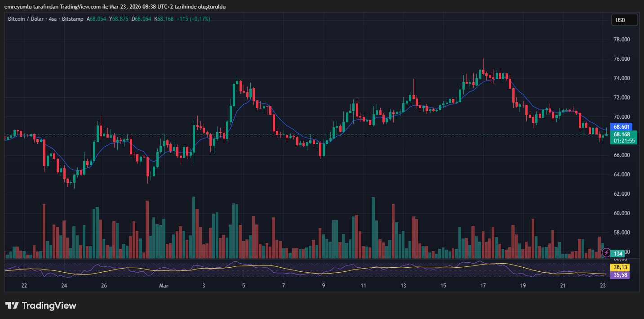
Task: Select the green 134 volume value label
Action: click(x=618, y=253)
